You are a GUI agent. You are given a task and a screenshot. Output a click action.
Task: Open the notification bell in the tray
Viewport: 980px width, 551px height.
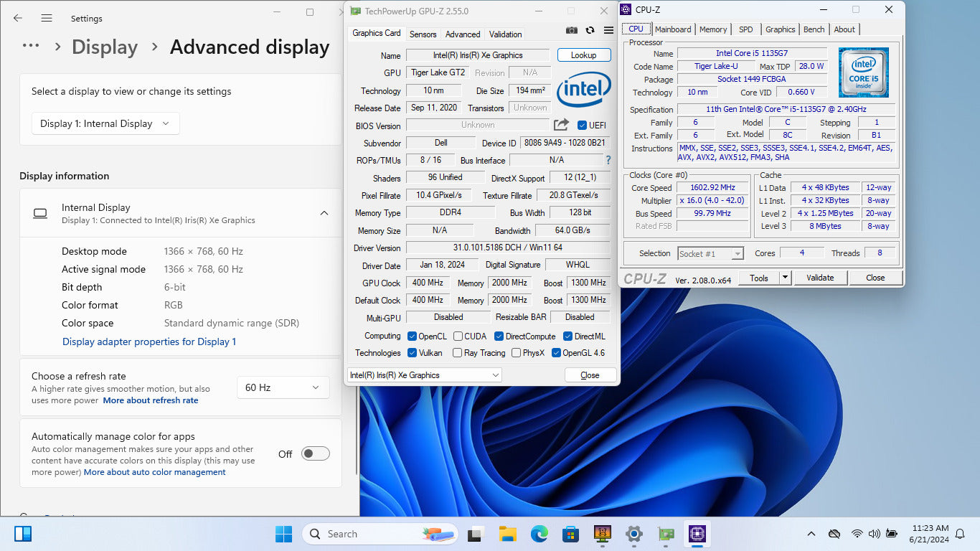[x=960, y=534]
